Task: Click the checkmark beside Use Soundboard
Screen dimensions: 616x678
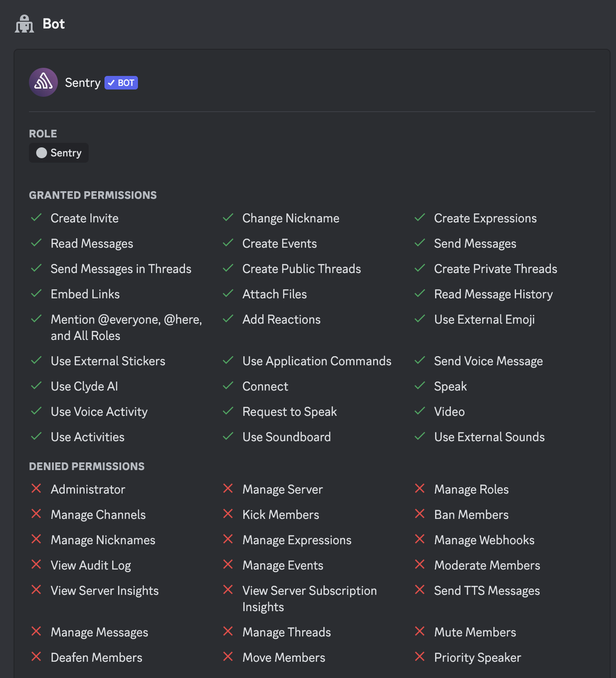Action: tap(228, 437)
